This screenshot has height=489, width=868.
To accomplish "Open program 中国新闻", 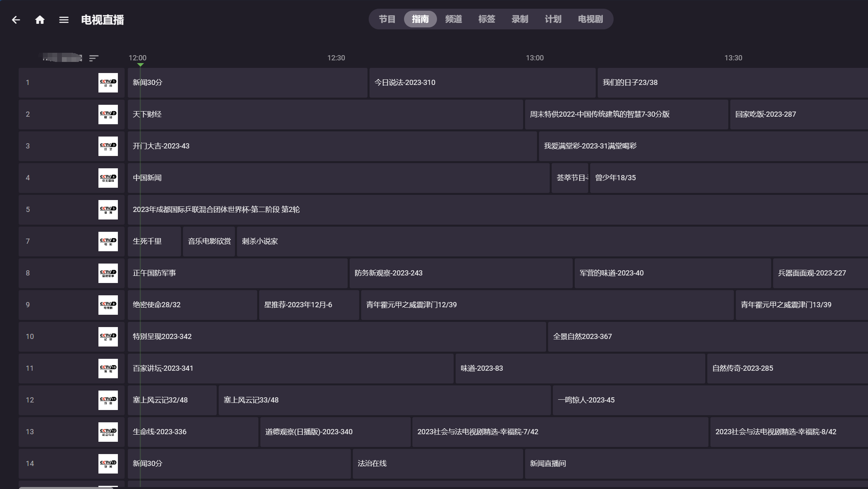I will click(x=339, y=178).
